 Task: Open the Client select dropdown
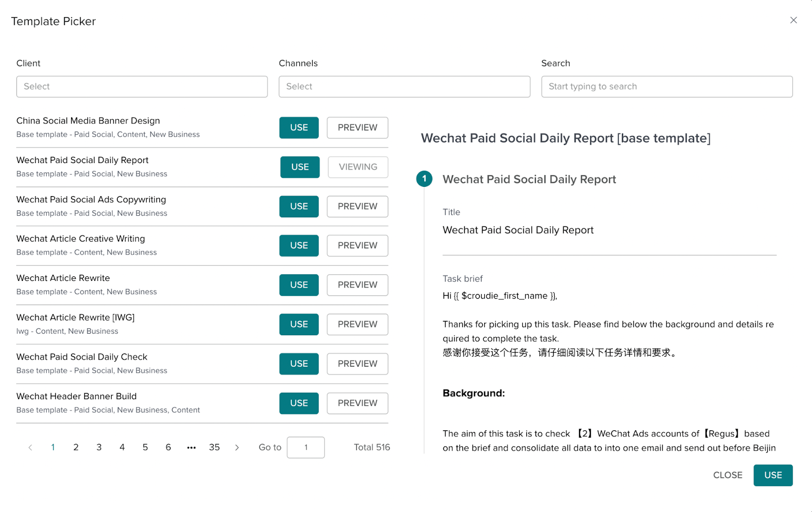click(x=142, y=86)
